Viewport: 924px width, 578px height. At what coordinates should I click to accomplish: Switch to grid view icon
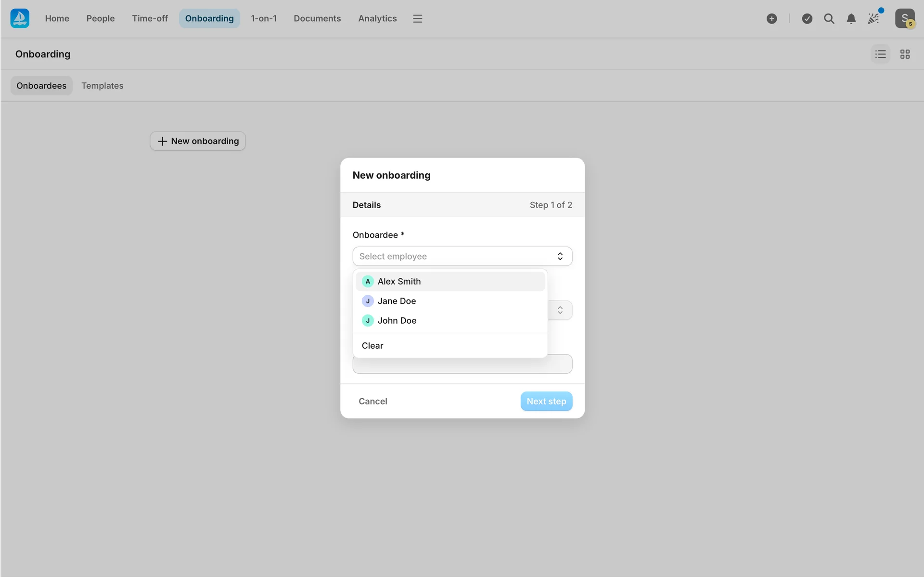905,54
